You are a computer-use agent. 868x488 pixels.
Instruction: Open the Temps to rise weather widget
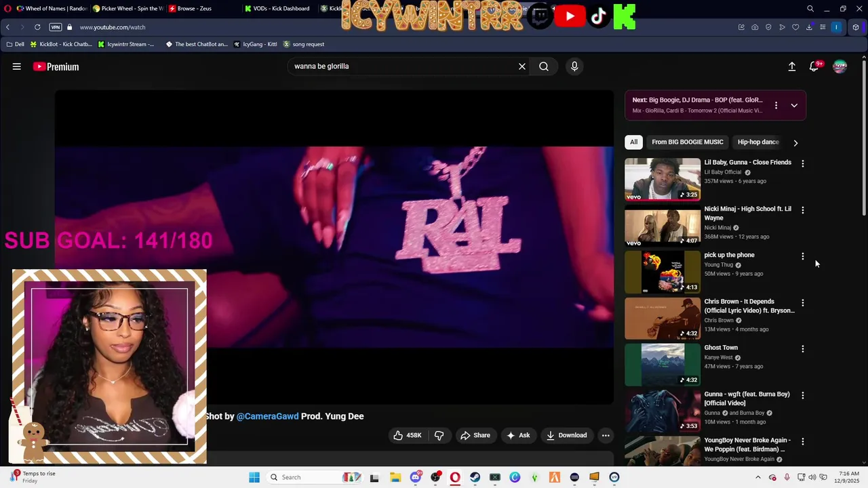coord(33,477)
